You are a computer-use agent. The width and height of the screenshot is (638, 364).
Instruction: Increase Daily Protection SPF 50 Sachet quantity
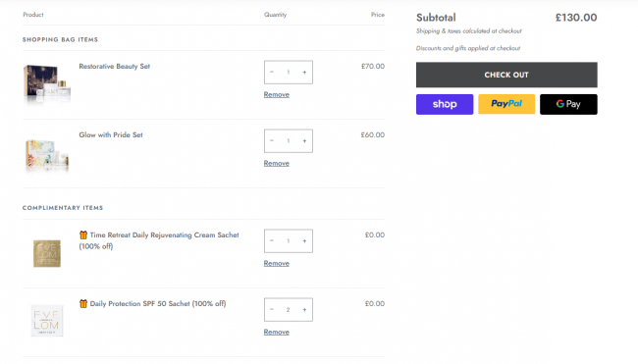(x=304, y=310)
